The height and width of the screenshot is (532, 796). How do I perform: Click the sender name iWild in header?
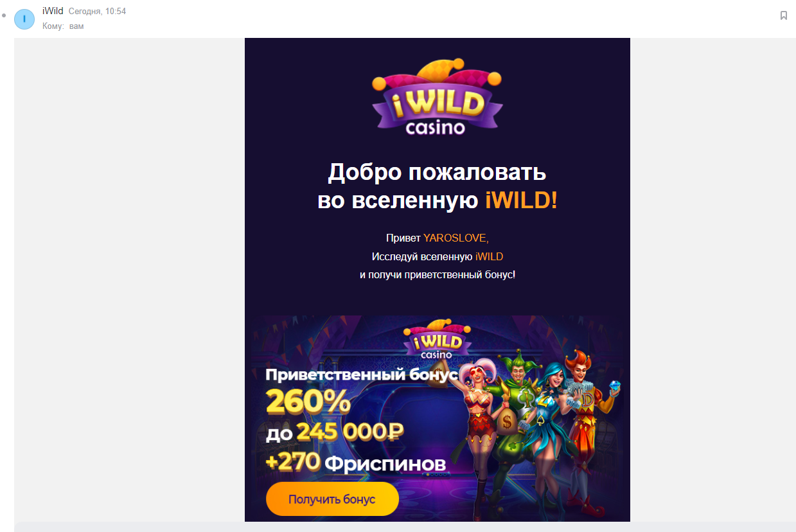point(53,11)
